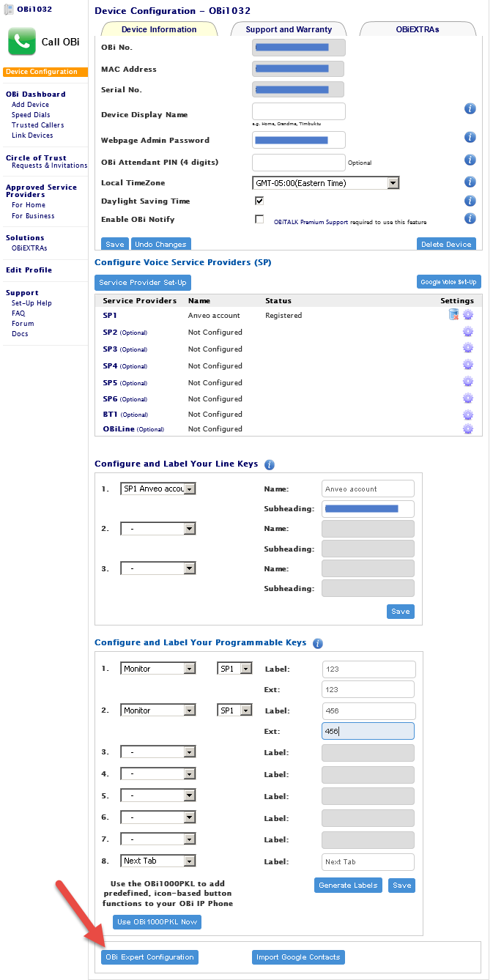
Task: Click the Import Google Contacts button
Action: point(298,957)
